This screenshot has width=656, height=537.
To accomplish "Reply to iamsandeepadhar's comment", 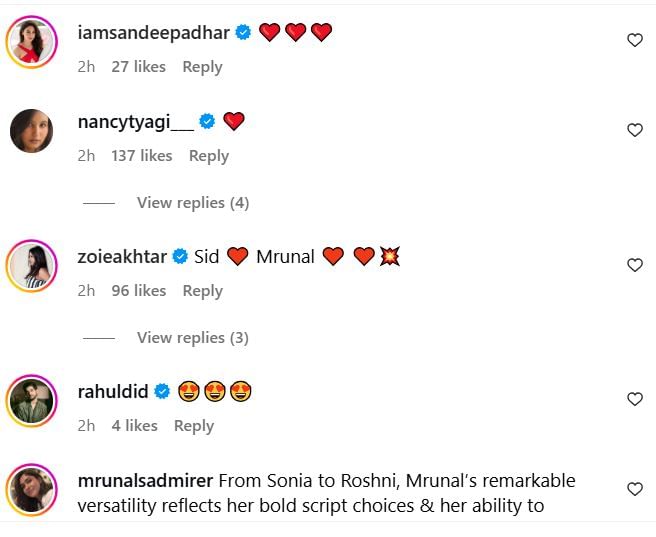I will (x=202, y=67).
